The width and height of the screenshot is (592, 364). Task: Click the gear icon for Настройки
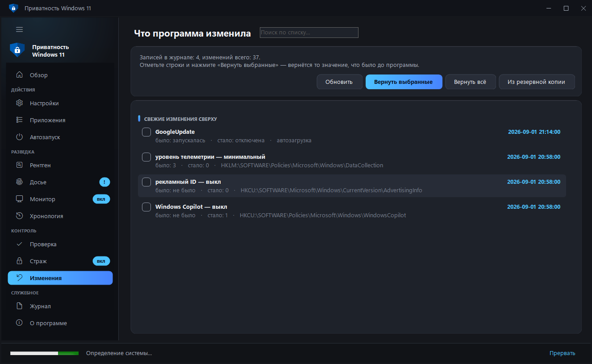pos(19,103)
